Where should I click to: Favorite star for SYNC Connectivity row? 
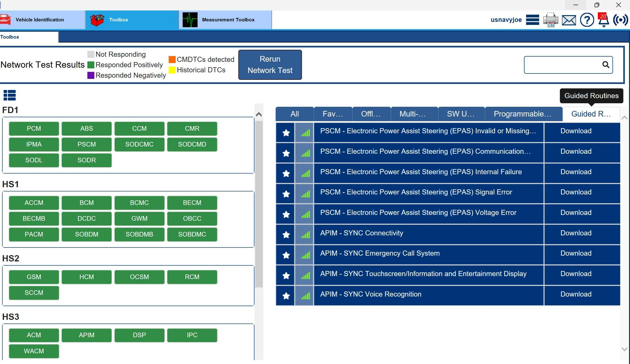(x=286, y=235)
